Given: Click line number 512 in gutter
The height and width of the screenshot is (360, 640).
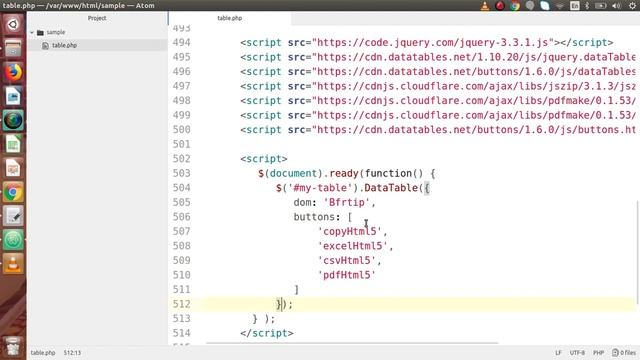Looking at the screenshot, I should coord(181,304).
